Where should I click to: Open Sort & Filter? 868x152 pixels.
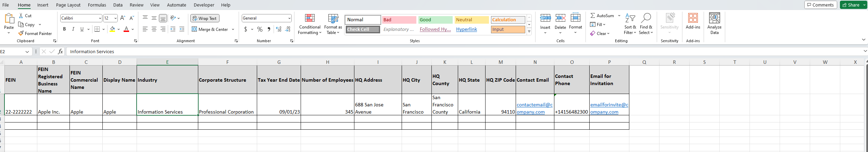pyautogui.click(x=630, y=24)
